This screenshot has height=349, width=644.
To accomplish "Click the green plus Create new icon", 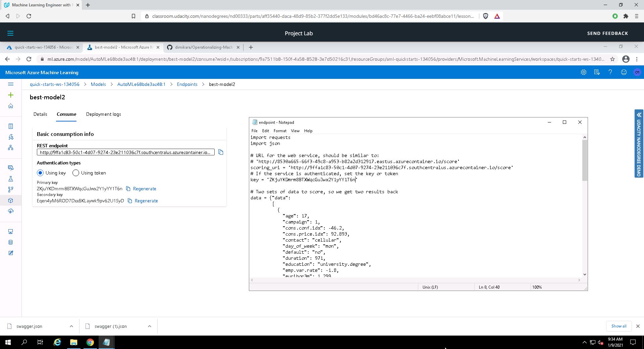I will click(11, 95).
